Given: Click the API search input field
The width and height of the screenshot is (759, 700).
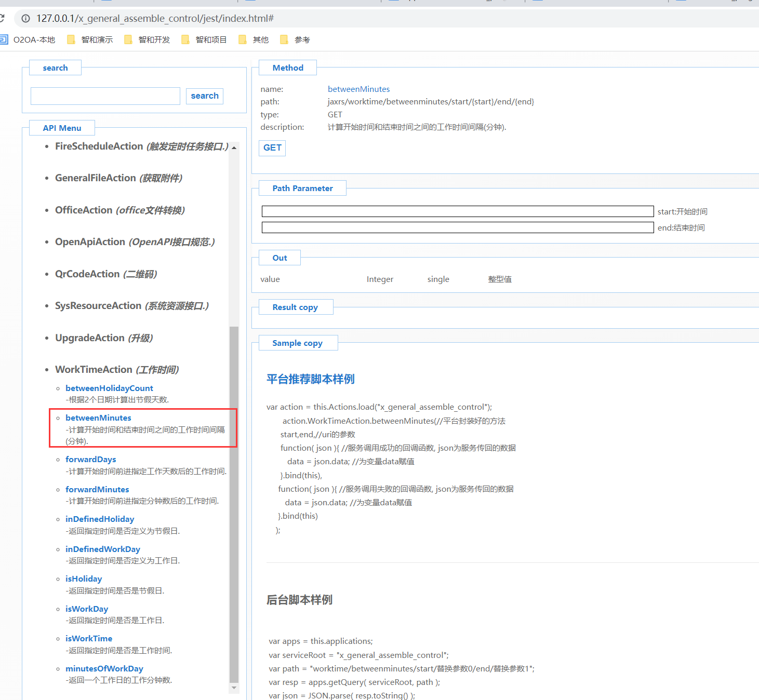Looking at the screenshot, I should [x=105, y=96].
